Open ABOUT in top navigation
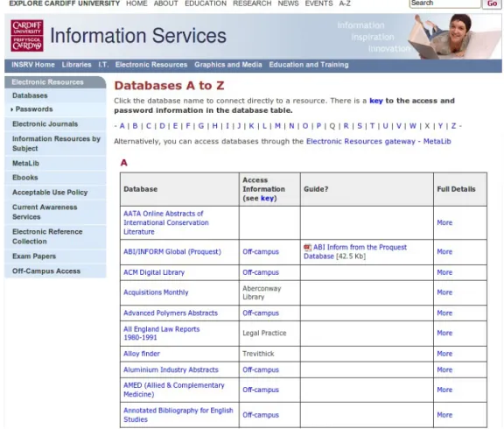This screenshot has width=504, height=429. (166, 4)
